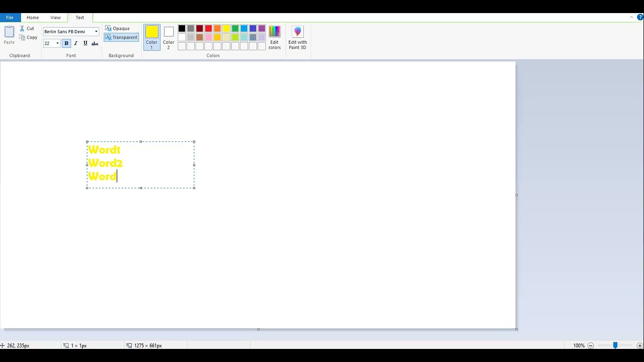Set text background to Opaque
Image resolution: width=644 pixels, height=362 pixels.
(x=117, y=29)
